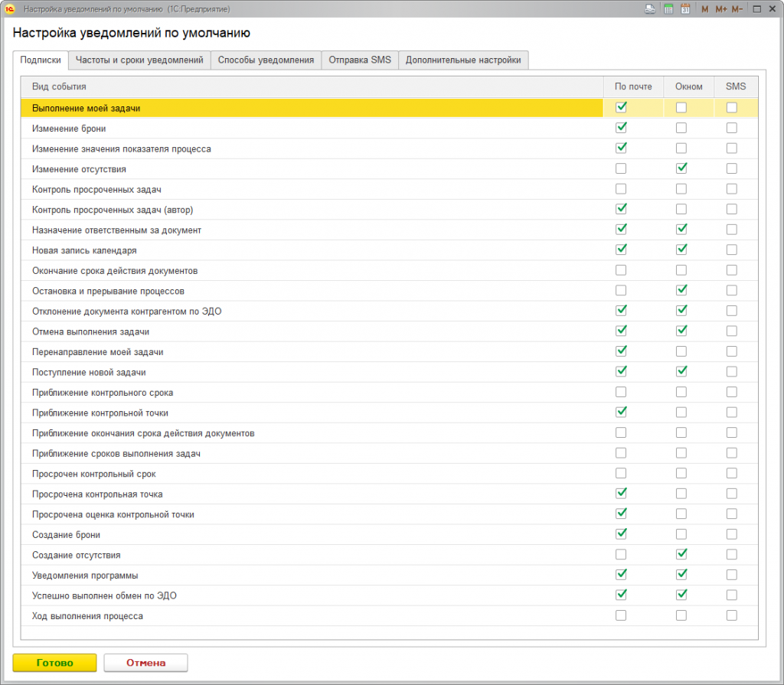Click the M+ memory add button

(720, 9)
